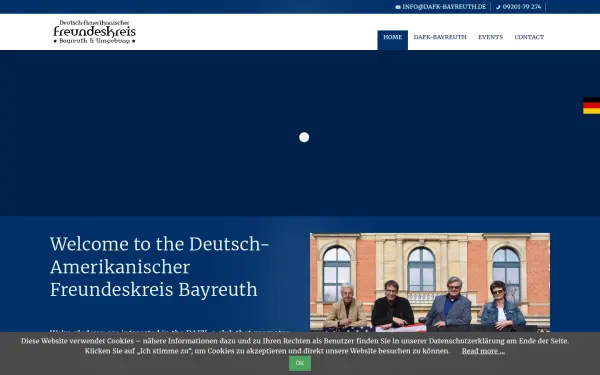The image size is (600, 375).
Task: Click the envelope icon beside the email address
Action: pos(398,7)
